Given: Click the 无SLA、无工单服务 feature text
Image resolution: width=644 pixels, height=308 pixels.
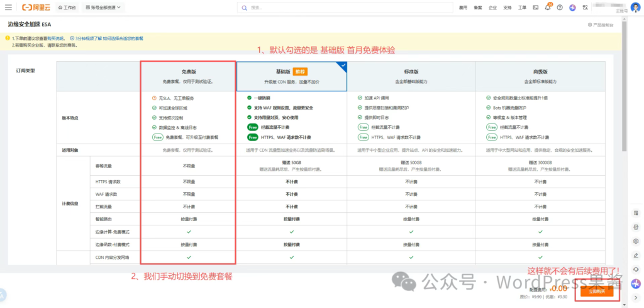Looking at the screenshot, I should [x=176, y=98].
